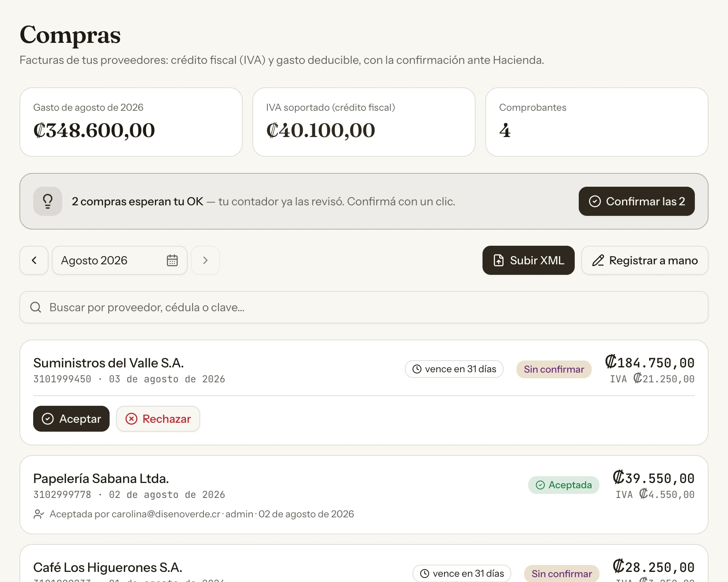Click the magnifier search icon
728x582 pixels.
pyautogui.click(x=36, y=307)
